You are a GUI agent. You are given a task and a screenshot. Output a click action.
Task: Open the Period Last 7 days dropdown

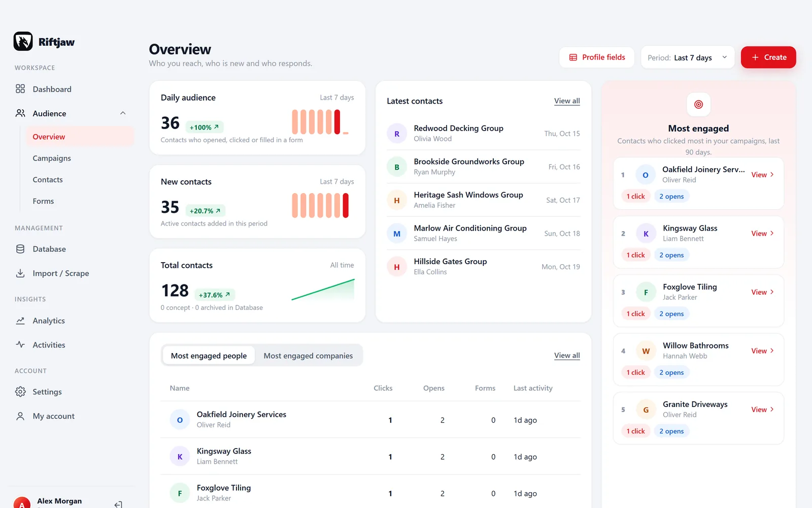click(x=688, y=57)
